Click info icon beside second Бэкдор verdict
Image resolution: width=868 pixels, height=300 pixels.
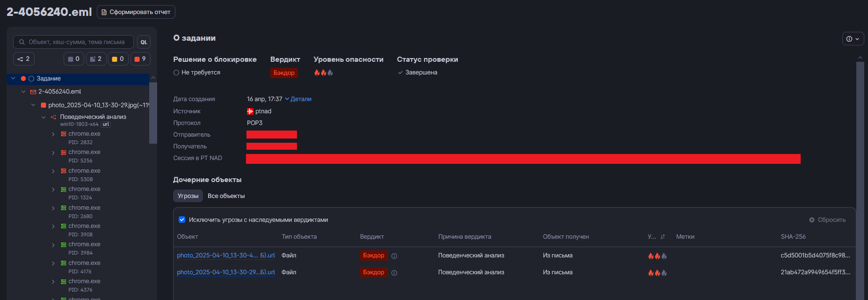[394, 273]
